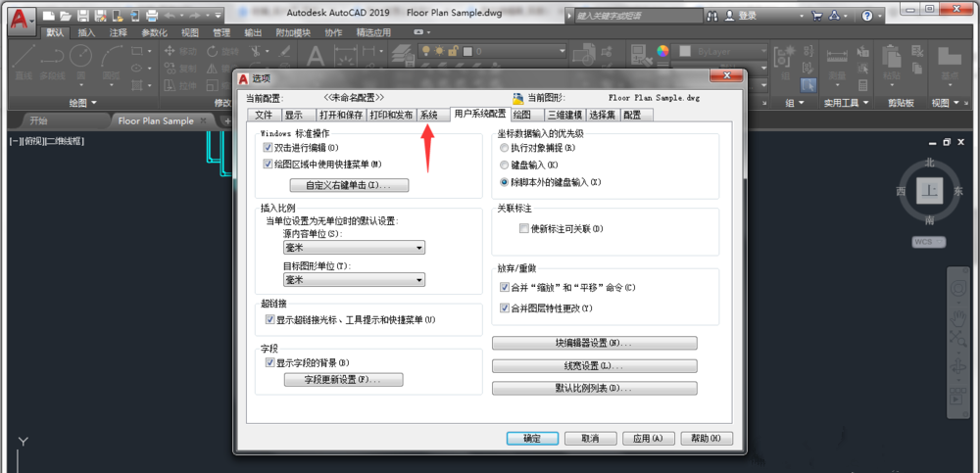Image resolution: width=980 pixels, height=473 pixels.
Task: Select the large Text A tool in ribbon
Action: click(315, 58)
